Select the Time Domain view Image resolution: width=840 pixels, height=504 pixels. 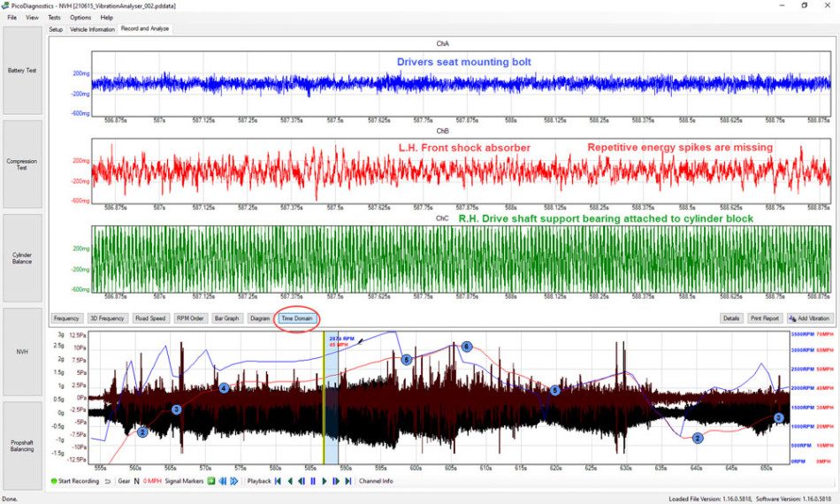(297, 318)
